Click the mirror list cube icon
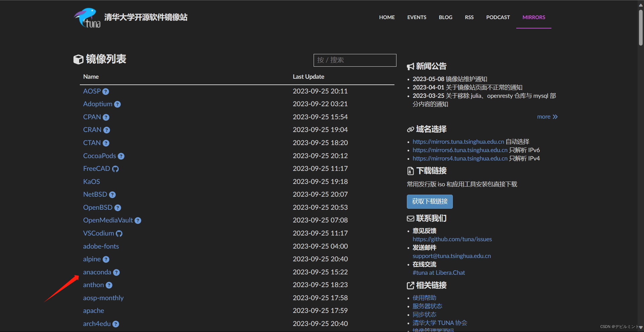The width and height of the screenshot is (644, 332). 78,59
